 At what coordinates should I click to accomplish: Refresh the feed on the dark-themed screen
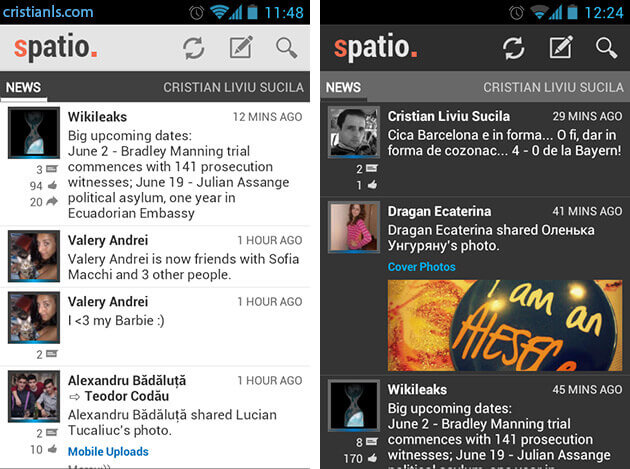[x=514, y=48]
